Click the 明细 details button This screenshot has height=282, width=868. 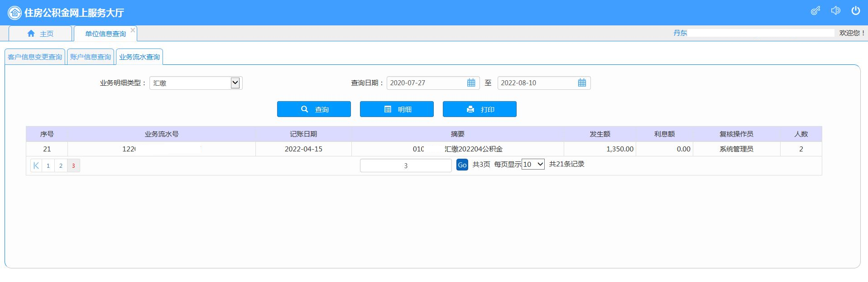(397, 109)
